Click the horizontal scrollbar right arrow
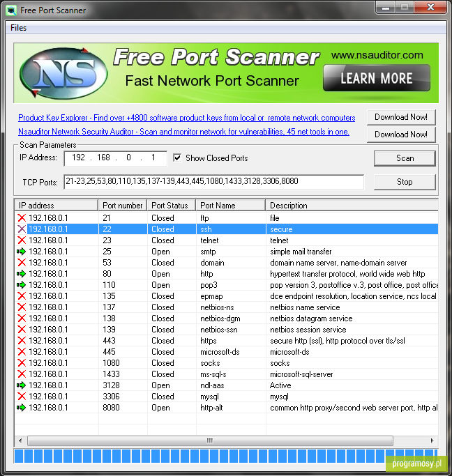 click(x=432, y=440)
